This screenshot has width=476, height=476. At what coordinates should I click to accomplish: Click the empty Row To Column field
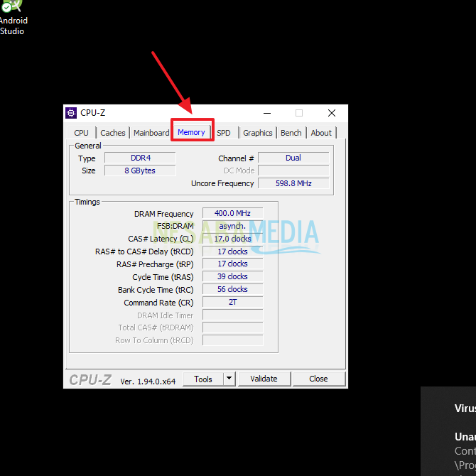pyautogui.click(x=233, y=340)
